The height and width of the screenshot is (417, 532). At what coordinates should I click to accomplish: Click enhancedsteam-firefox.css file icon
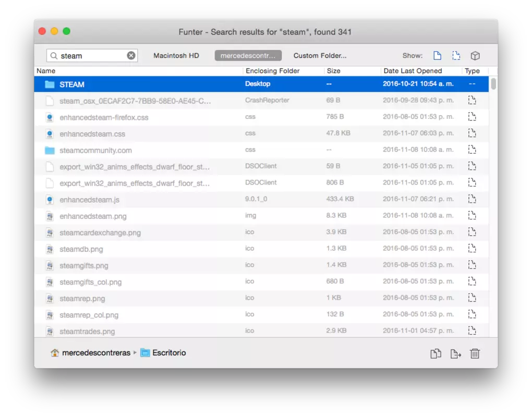click(50, 117)
